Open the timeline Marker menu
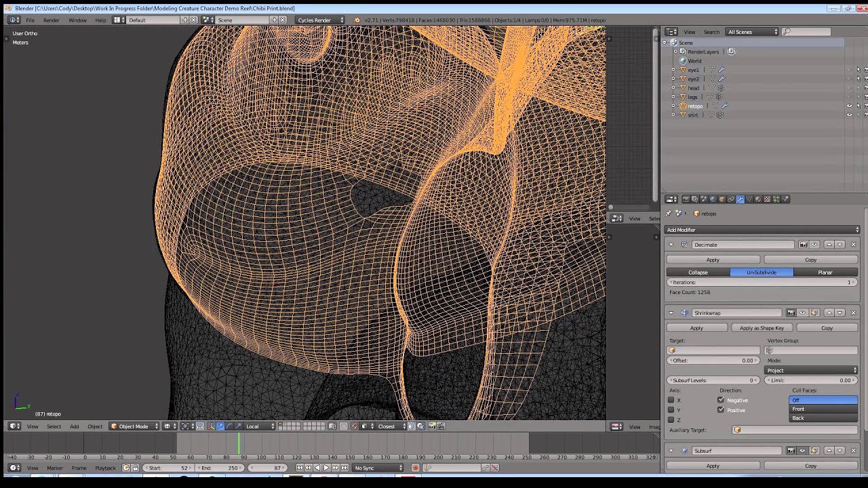This screenshot has width=868, height=488. [x=55, y=468]
